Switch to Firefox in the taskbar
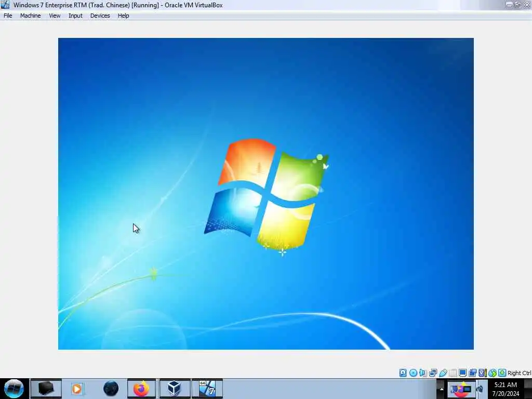The width and height of the screenshot is (532, 399). coord(141,389)
